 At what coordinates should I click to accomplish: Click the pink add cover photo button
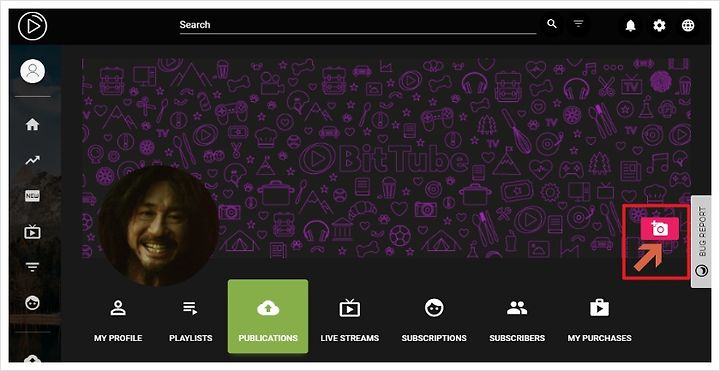[x=659, y=229]
